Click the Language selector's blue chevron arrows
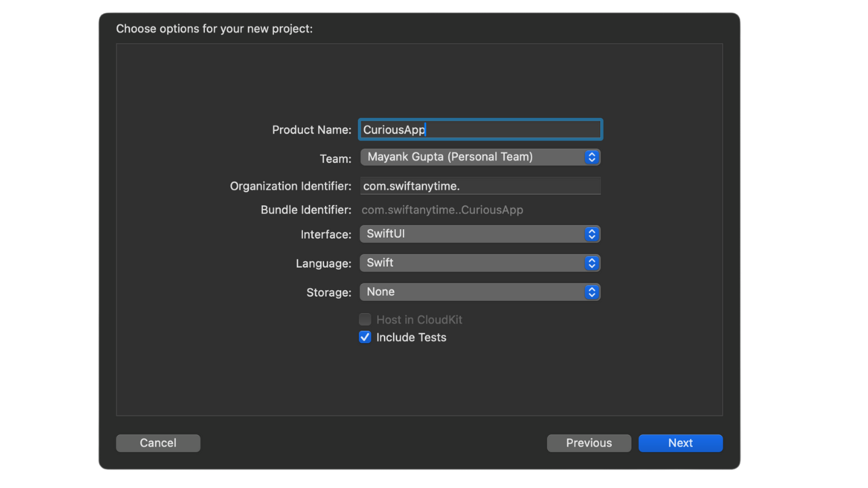868x488 pixels. point(592,263)
